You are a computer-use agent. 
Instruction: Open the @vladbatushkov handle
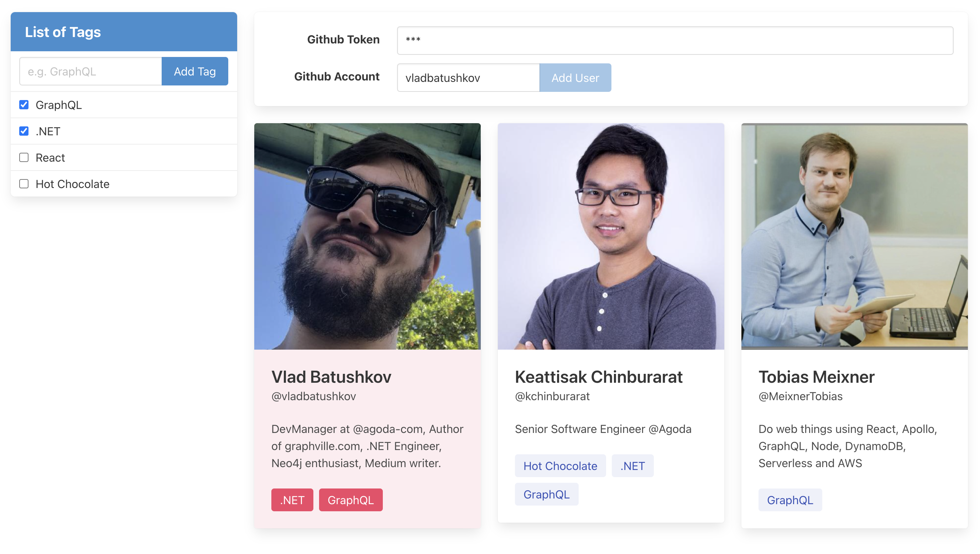click(313, 396)
